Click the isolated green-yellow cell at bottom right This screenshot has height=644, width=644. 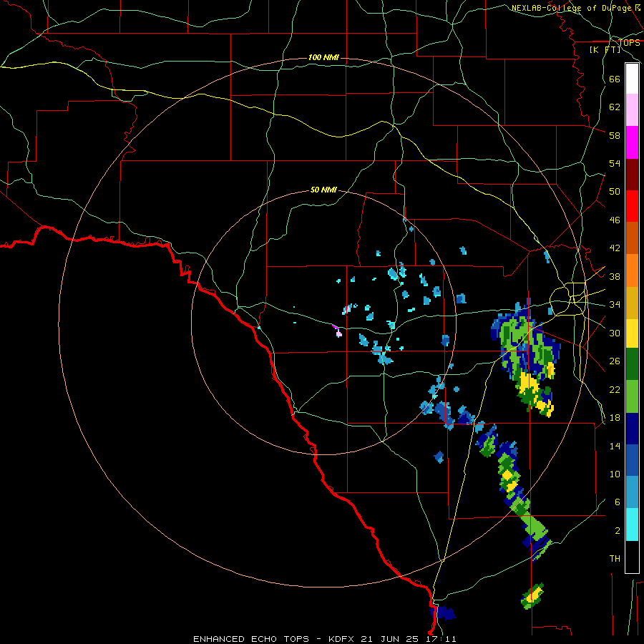532,595
